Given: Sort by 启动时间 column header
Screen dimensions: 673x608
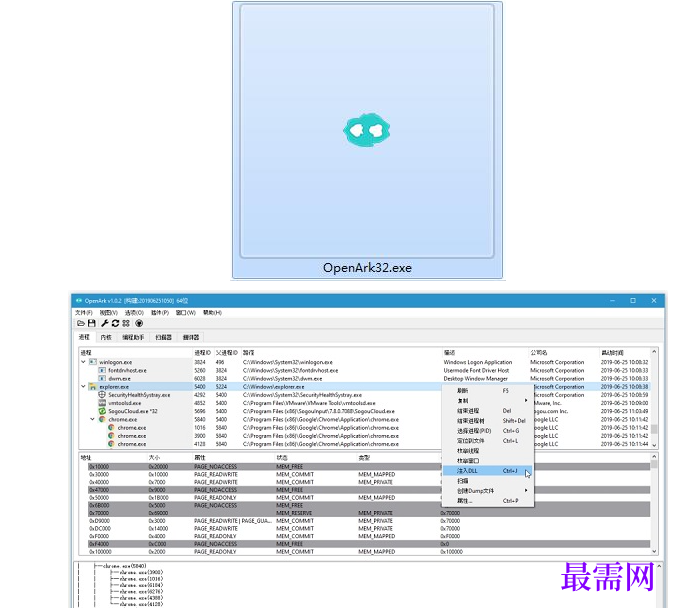Looking at the screenshot, I should click(x=624, y=353).
